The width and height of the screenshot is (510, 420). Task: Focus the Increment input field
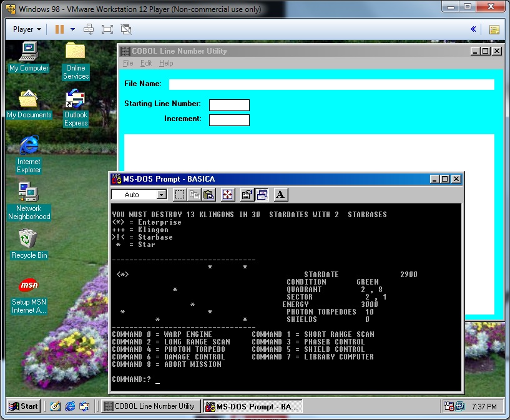[x=229, y=120]
